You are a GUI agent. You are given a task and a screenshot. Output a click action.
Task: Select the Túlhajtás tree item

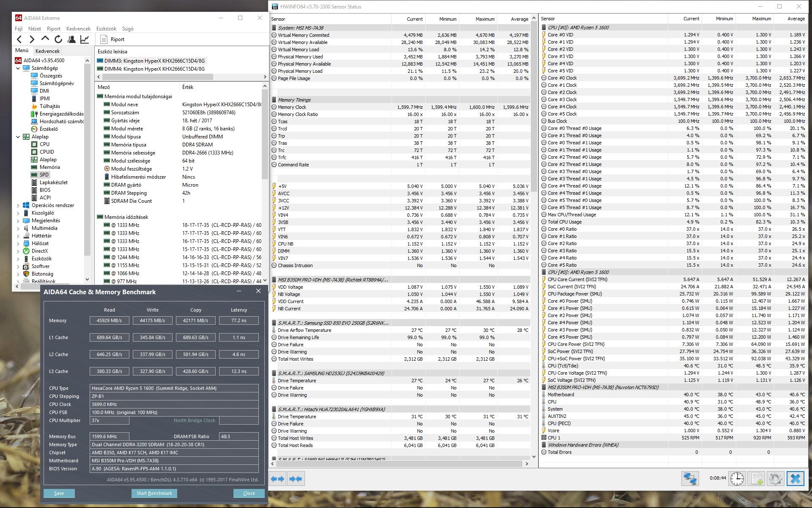[50, 106]
